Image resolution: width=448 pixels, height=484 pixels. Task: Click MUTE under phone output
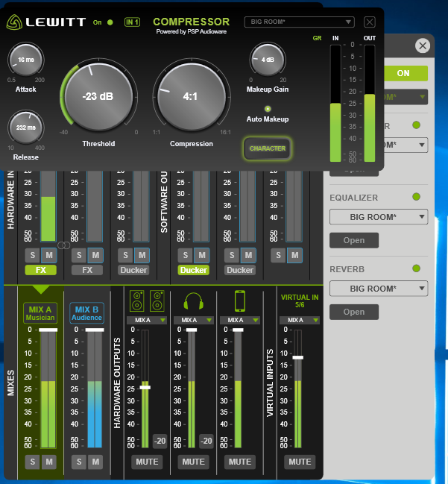point(240,462)
